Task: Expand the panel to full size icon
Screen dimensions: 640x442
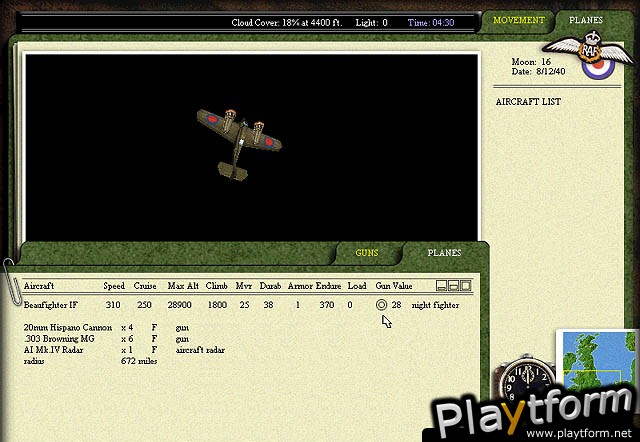Action: point(465,286)
